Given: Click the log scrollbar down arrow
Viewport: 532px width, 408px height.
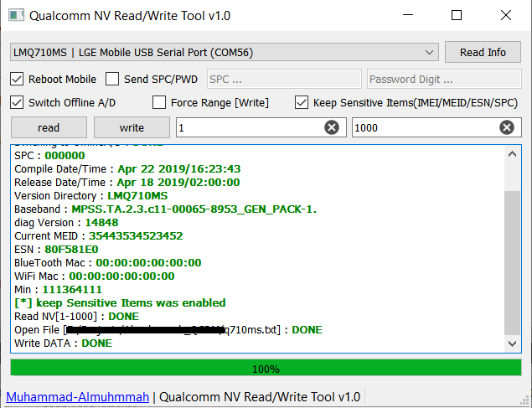Looking at the screenshot, I should tap(513, 343).
